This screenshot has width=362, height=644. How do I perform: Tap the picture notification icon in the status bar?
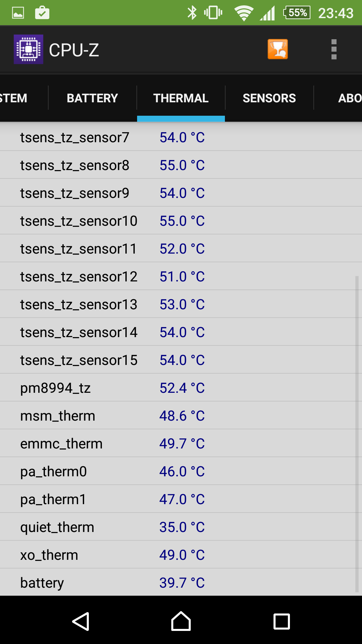coord(18,13)
